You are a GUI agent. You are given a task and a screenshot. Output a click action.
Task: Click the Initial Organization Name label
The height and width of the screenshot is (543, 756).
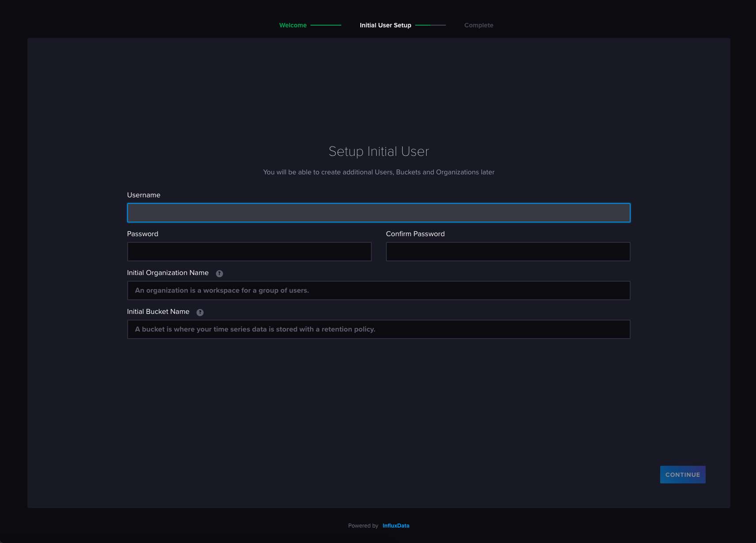[168, 273]
